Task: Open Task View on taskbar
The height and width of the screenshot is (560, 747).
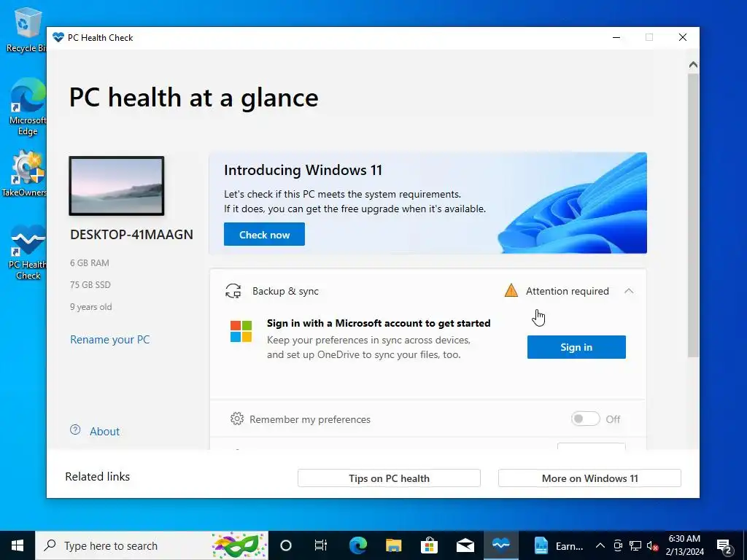Action: 321,545
